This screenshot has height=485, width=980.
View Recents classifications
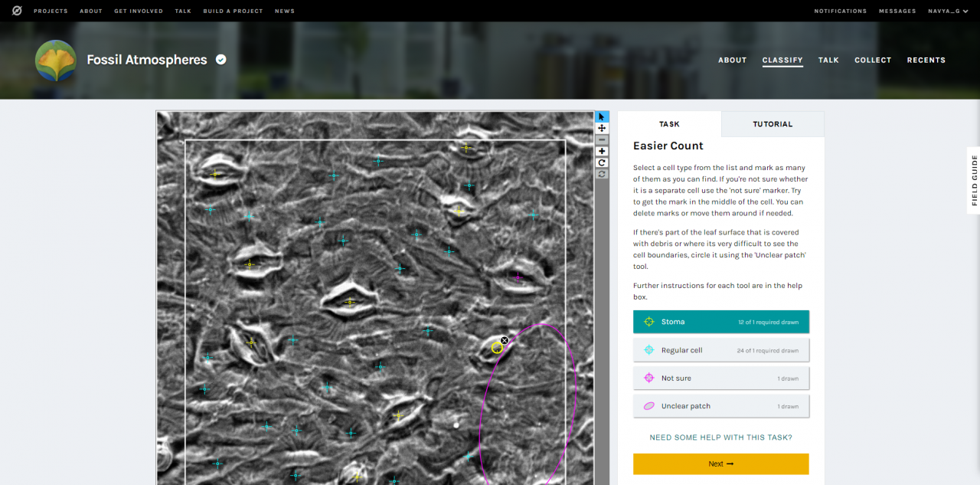tap(926, 60)
